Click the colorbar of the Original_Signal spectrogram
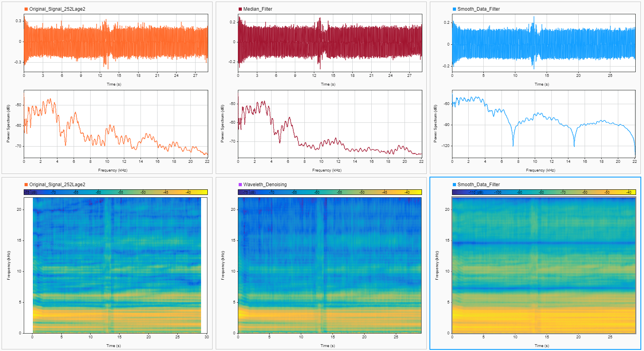Viewport: 644px width, 351px height. pyautogui.click(x=116, y=192)
